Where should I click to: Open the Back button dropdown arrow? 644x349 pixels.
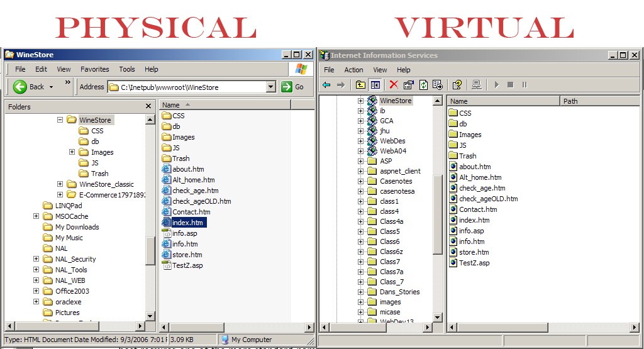(x=52, y=87)
